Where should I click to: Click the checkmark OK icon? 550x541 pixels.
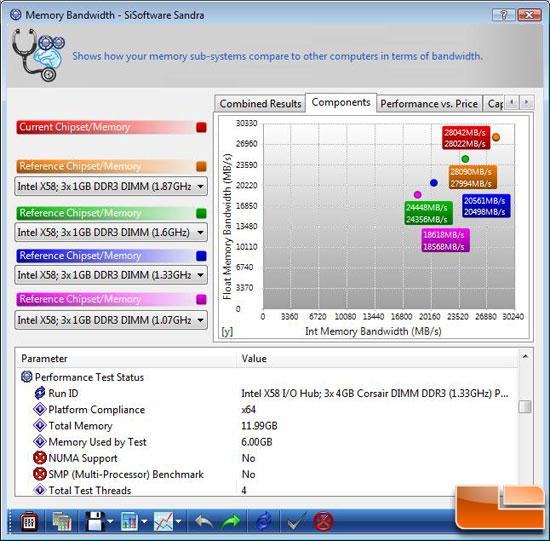pos(297,522)
